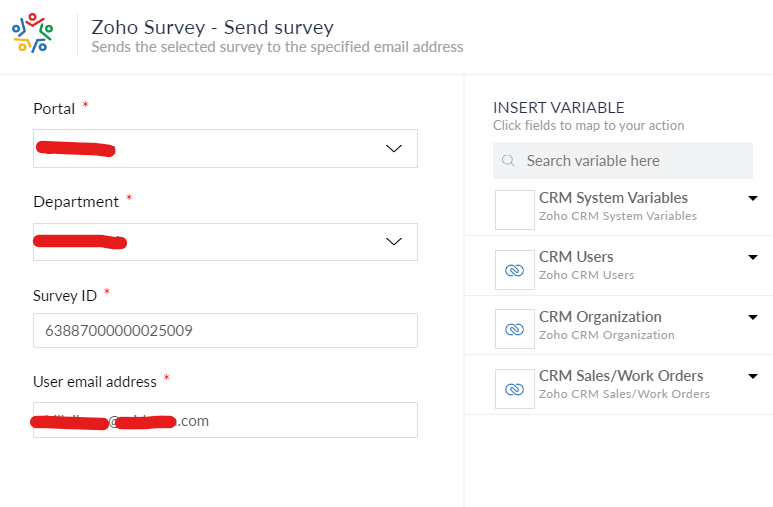Click the Zoho Survey logo icon

(x=32, y=33)
